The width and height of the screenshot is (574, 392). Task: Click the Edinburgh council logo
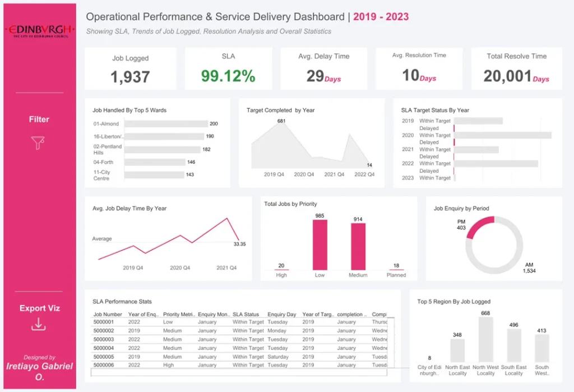tap(40, 31)
